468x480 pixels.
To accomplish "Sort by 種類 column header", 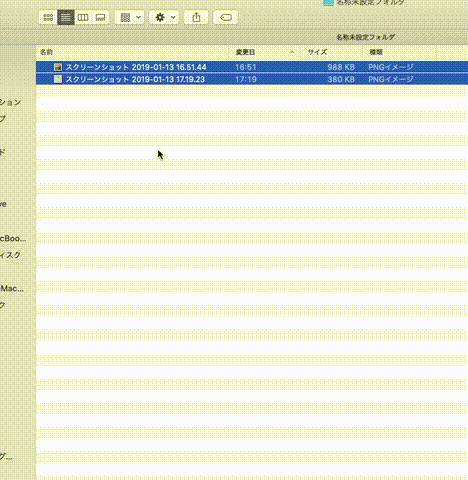I will pyautogui.click(x=376, y=52).
